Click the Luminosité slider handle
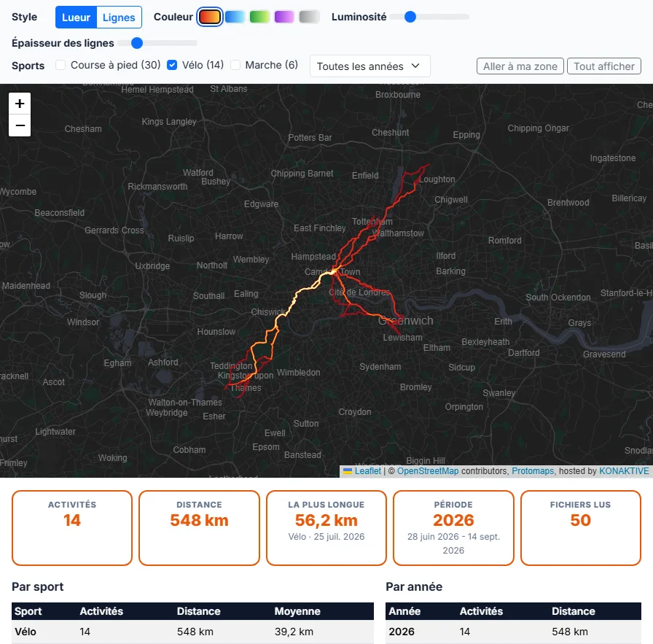Viewport: 653px width, 644px height. [x=410, y=17]
